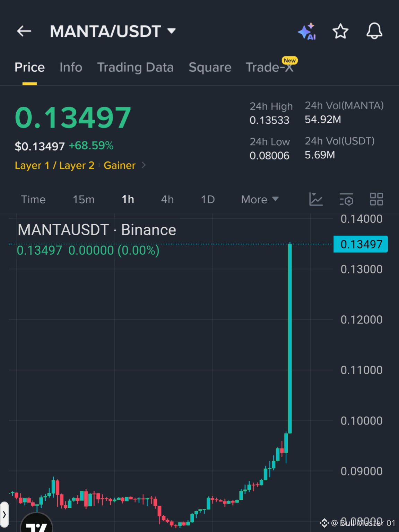Tap the large 0.13497 price
Viewport: 399px width, 532px height.
73,117
